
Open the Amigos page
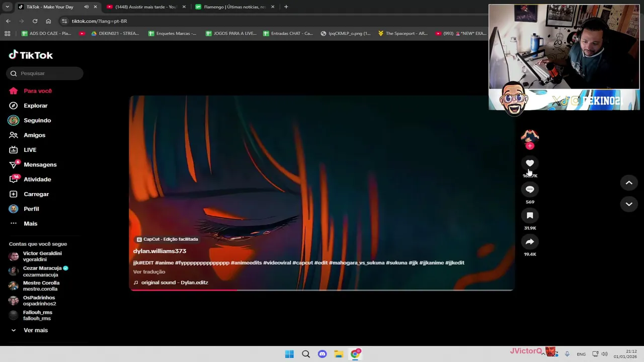(34, 135)
